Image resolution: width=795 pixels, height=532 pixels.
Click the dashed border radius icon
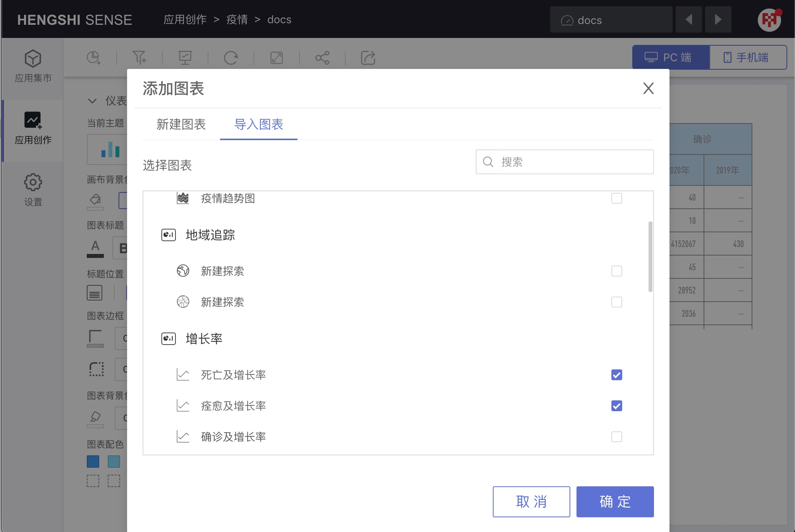tap(96, 369)
